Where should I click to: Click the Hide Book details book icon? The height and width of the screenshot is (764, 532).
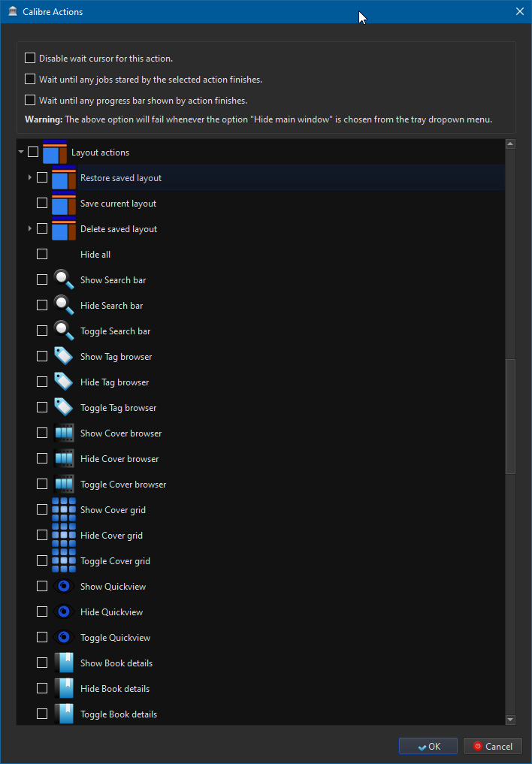tap(64, 688)
